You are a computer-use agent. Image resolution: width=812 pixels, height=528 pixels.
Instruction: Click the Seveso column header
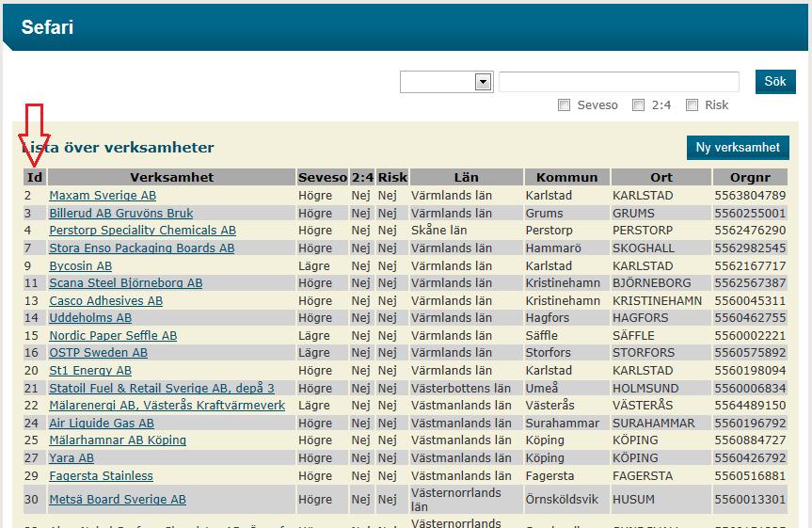[322, 177]
